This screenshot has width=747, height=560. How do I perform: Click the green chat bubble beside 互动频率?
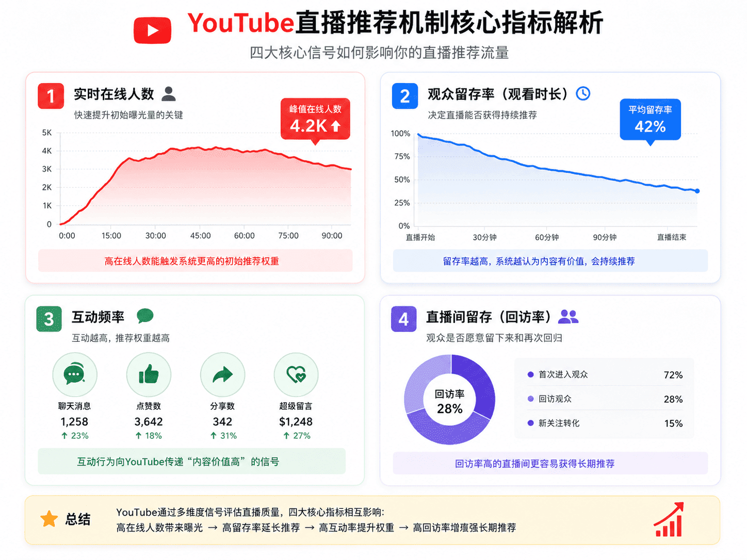(145, 316)
